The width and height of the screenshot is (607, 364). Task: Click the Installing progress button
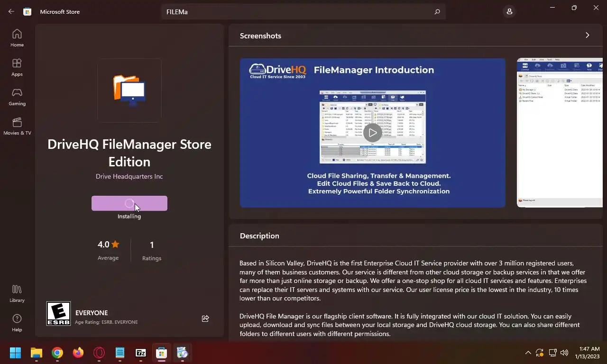(129, 203)
